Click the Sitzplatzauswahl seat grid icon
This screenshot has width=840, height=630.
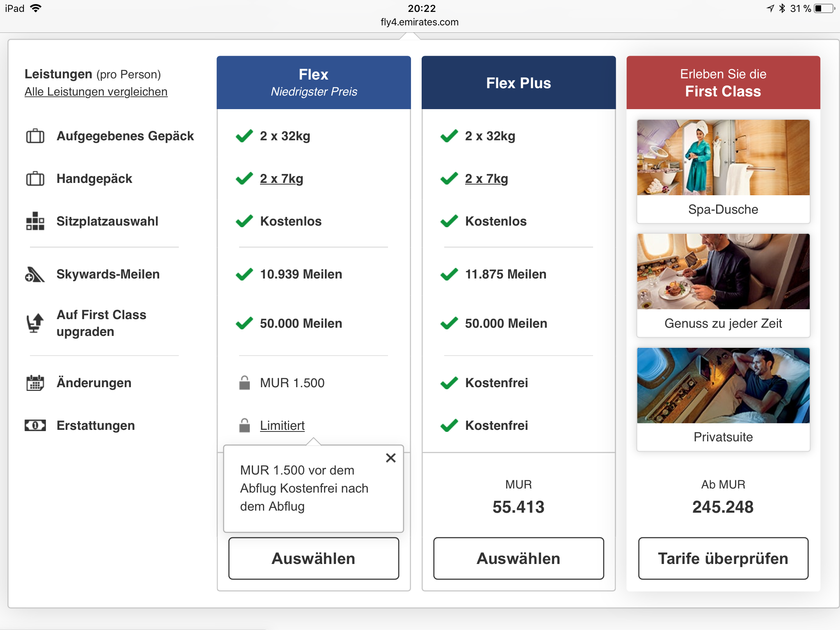tap(35, 221)
